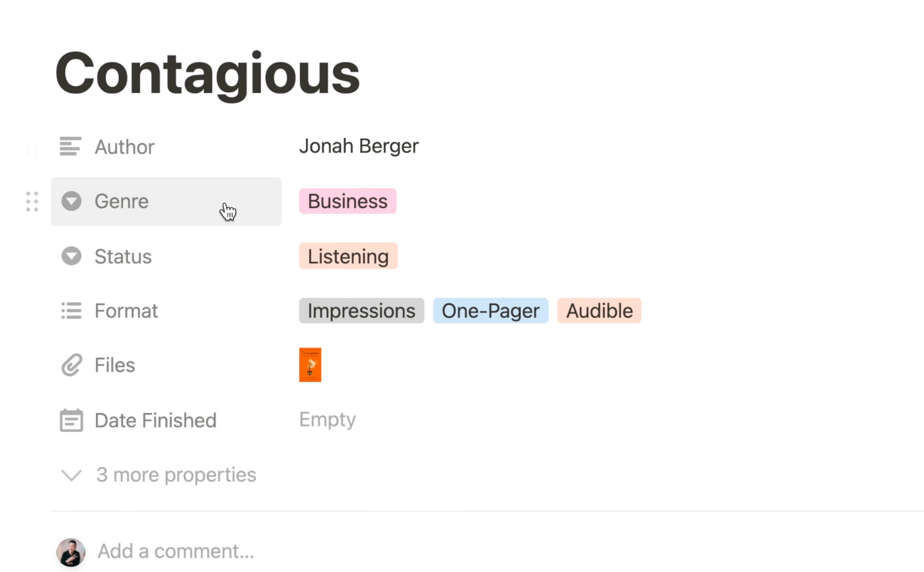924x572 pixels.
Task: Click the Status select property icon
Action: point(71,256)
